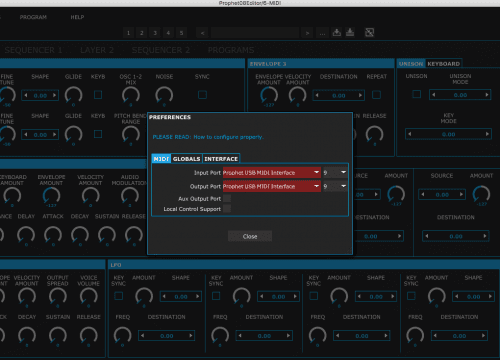This screenshot has width=500, height=360.
Task: Toggle the SYNC checkbox in oscillator panel
Action: 202,95
